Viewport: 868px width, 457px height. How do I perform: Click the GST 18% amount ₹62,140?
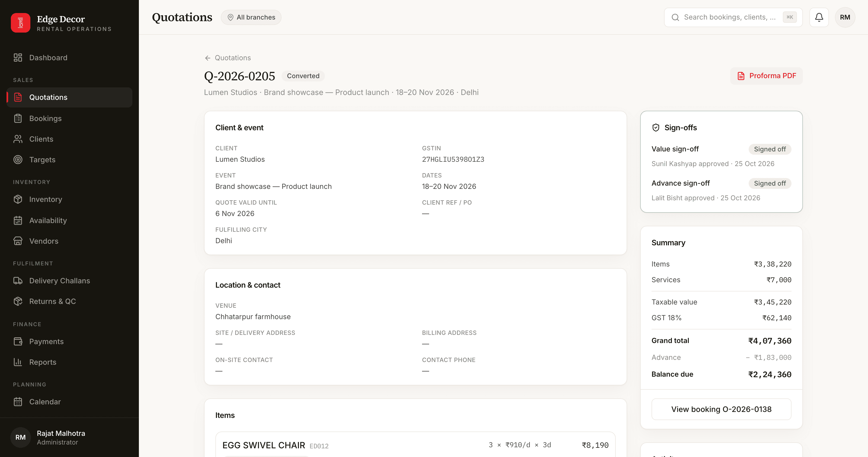[777, 318]
